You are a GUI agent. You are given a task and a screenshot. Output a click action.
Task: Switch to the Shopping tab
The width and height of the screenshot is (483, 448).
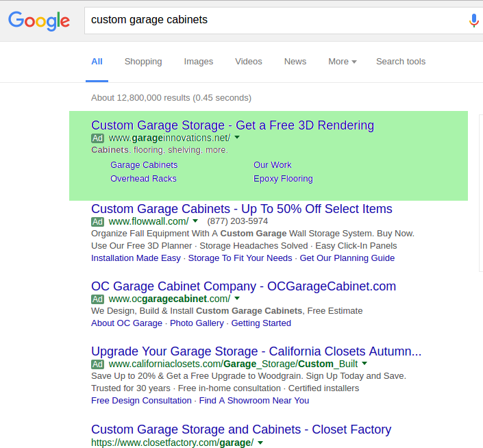point(143,62)
